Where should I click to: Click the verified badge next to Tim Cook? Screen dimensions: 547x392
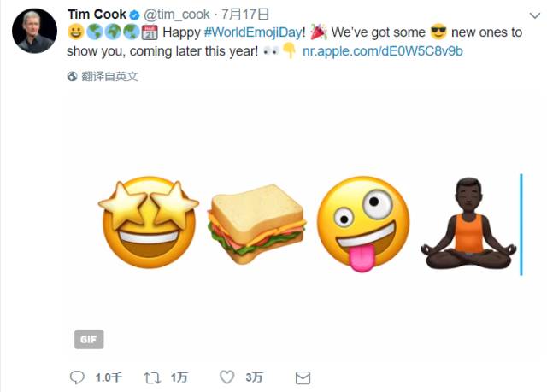(135, 15)
